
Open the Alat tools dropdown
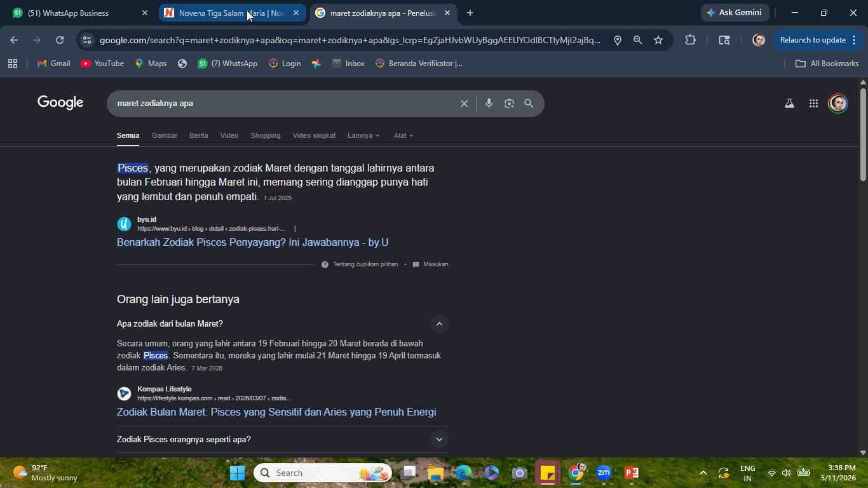(403, 135)
